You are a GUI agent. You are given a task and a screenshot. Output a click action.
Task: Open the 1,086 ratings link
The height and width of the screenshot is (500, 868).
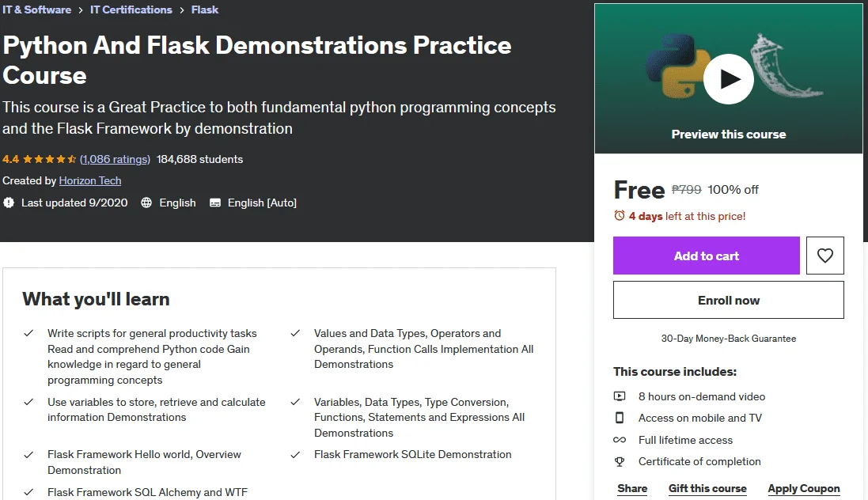[x=116, y=160]
